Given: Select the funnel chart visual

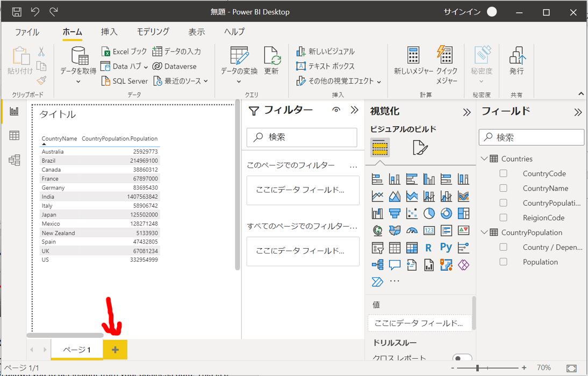Looking at the screenshot, I should [x=395, y=213].
